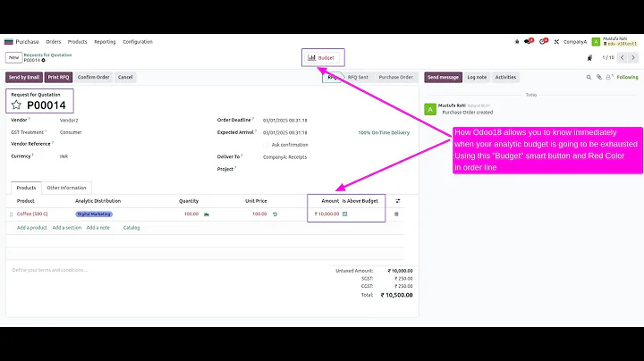Click the bookmark icon beside the pager
Image resolution: width=644 pixels, height=361 pixels.
[x=589, y=58]
